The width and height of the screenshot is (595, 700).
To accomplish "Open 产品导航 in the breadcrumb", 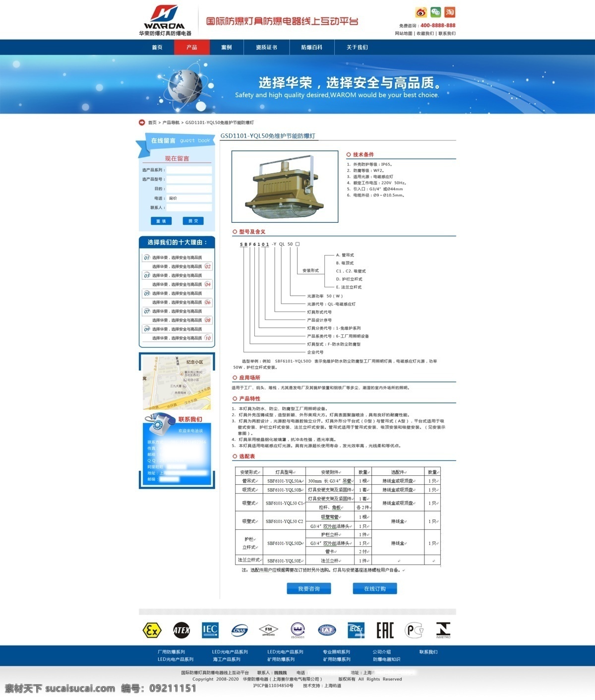I will click(171, 123).
